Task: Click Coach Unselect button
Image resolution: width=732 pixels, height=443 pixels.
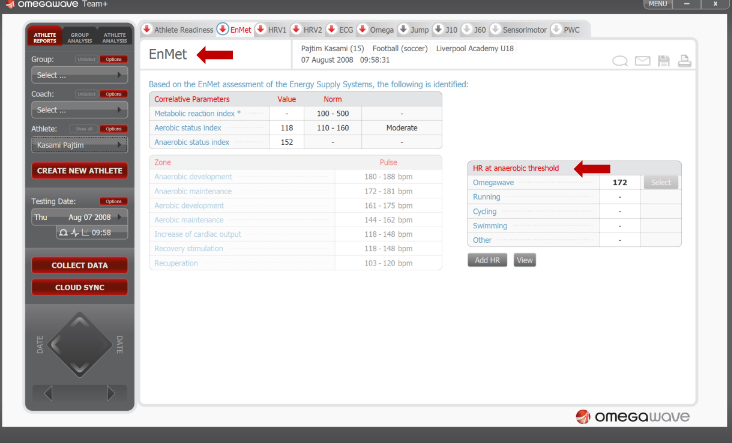Action: click(x=86, y=94)
